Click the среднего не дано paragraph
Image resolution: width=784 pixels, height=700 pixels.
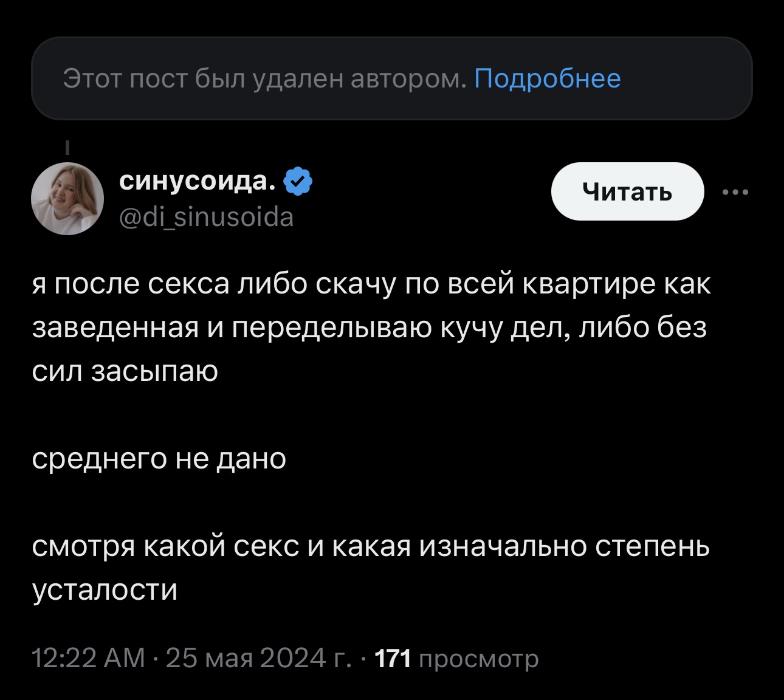click(x=159, y=459)
